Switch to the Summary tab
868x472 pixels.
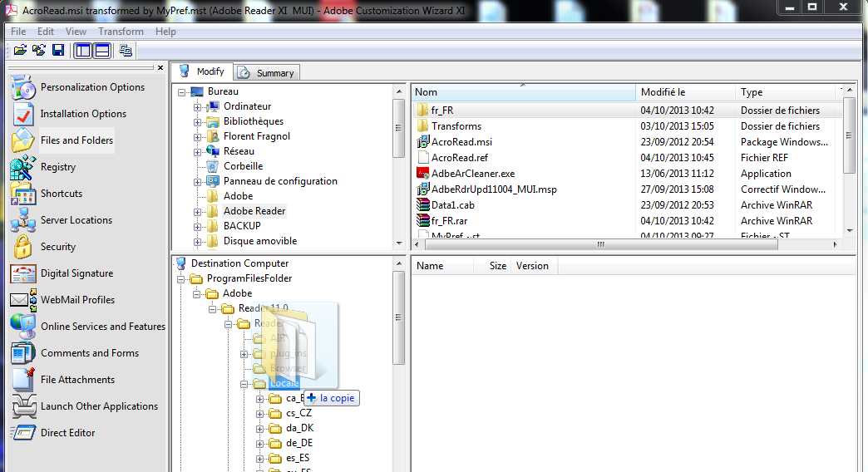click(x=267, y=73)
